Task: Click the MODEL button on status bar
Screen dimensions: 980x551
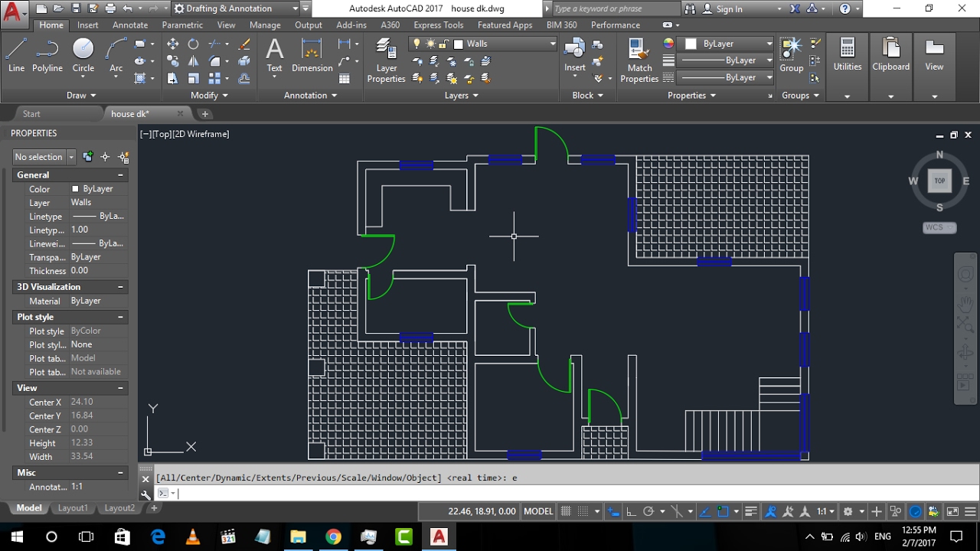Action: [x=537, y=511]
